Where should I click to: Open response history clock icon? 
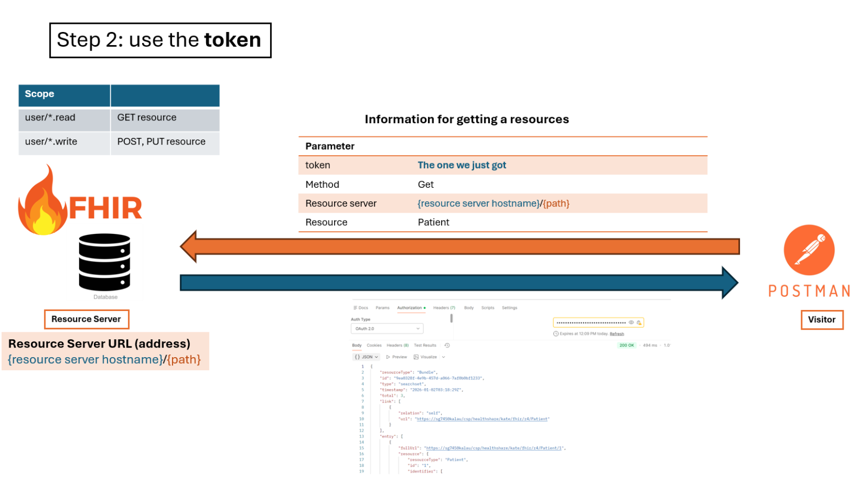tap(447, 345)
